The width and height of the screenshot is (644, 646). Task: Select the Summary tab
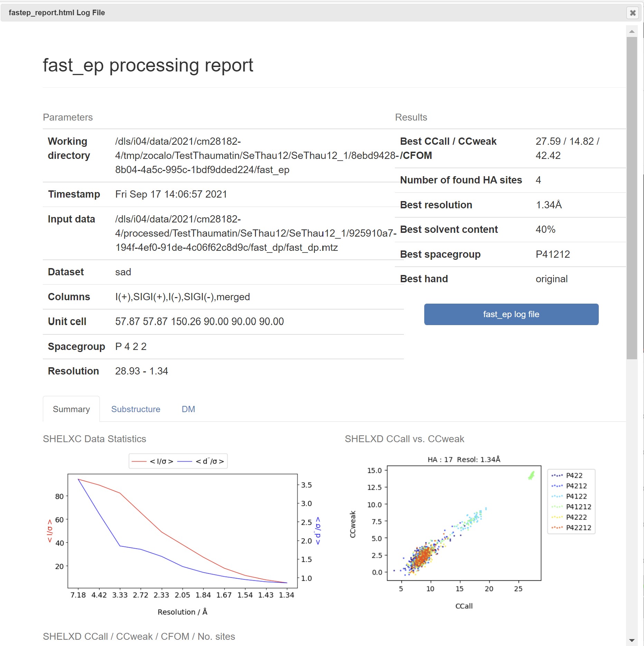pos(71,409)
